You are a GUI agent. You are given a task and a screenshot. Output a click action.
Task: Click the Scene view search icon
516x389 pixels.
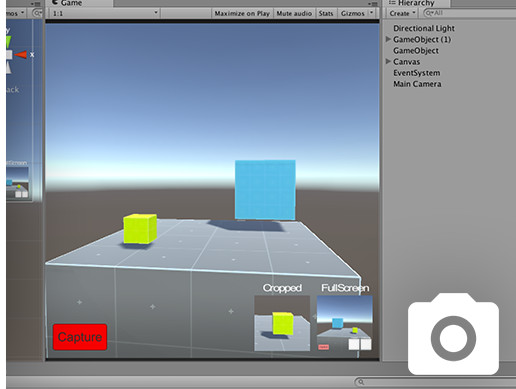point(36,13)
